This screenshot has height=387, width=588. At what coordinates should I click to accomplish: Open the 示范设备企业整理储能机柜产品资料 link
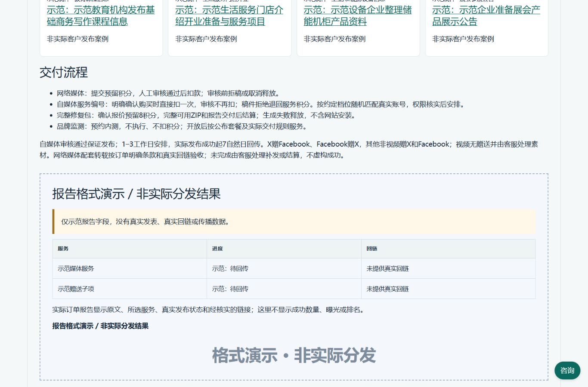[x=358, y=15]
